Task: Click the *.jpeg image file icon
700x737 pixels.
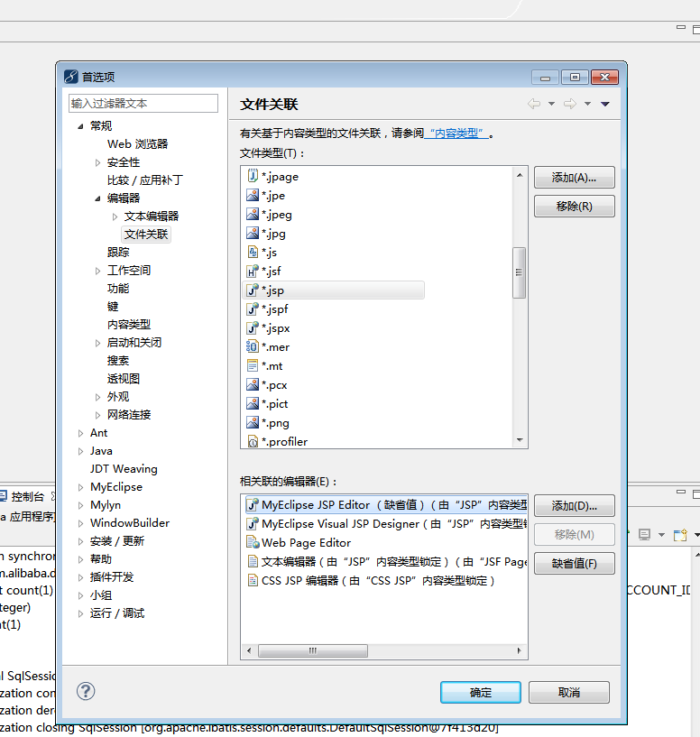Action: pos(253,215)
